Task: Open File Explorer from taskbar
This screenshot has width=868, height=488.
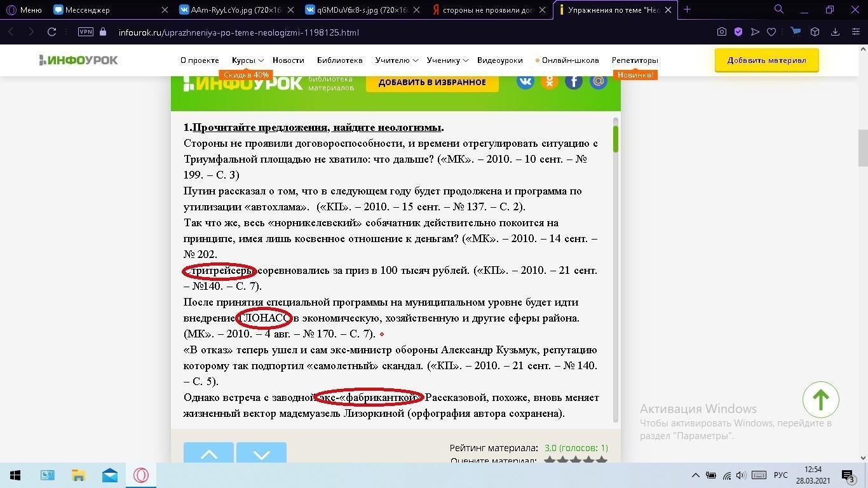Action: pos(78,475)
